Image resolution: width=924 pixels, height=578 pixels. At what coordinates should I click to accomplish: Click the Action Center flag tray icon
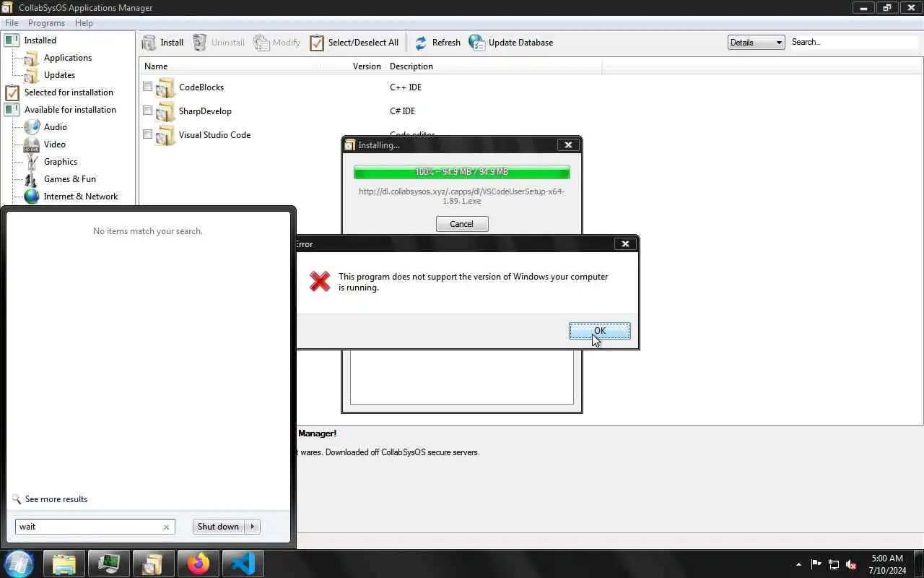(816, 564)
